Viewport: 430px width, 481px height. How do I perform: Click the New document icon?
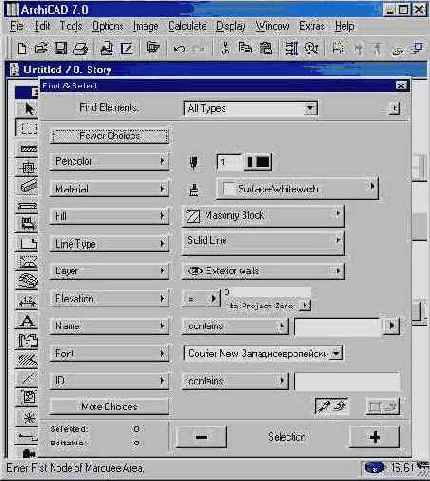pyautogui.click(x=22, y=49)
